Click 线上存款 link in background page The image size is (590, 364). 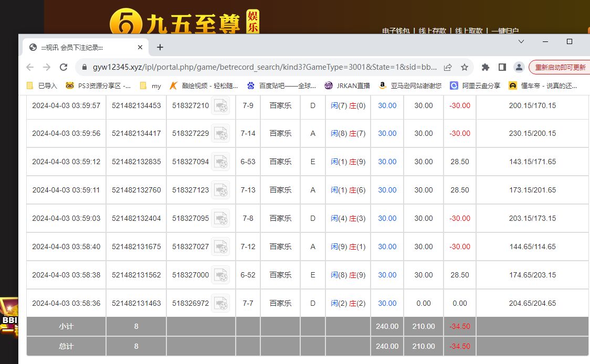[432, 31]
